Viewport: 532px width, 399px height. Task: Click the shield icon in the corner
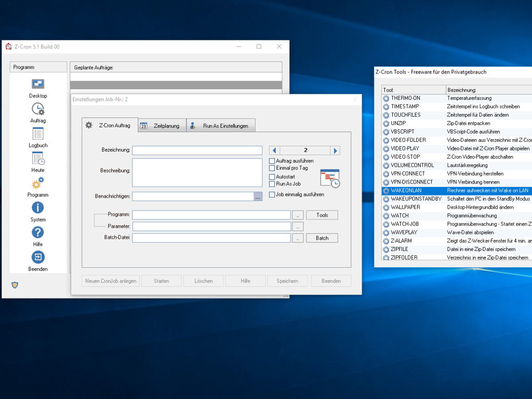[x=15, y=285]
